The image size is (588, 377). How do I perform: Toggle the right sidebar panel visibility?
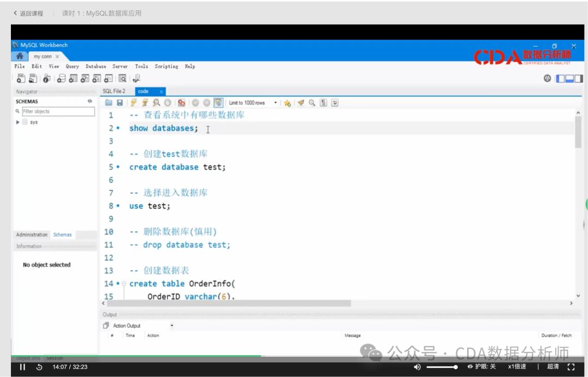click(579, 78)
